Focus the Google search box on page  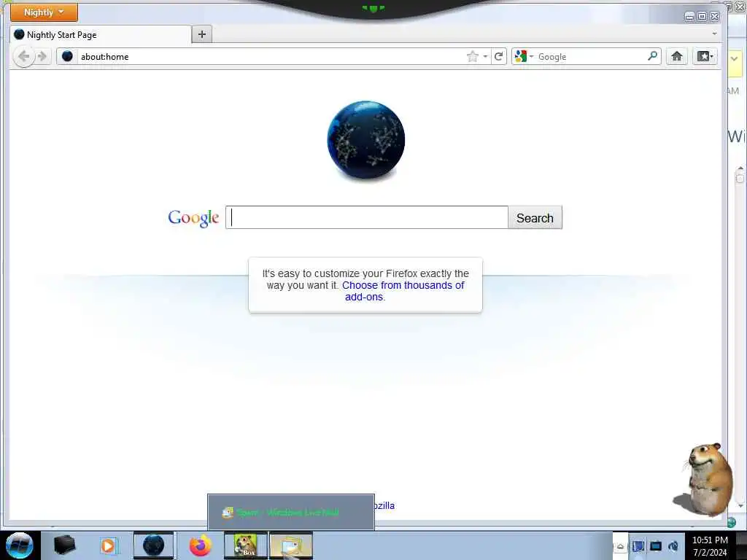coord(367,217)
